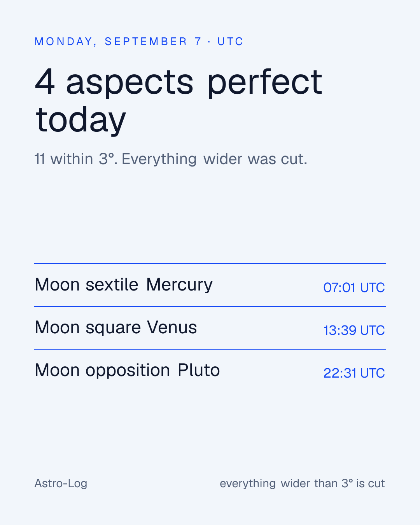Click the word 'sextile' in the list
420x525 pixels.
pyautogui.click(x=112, y=285)
